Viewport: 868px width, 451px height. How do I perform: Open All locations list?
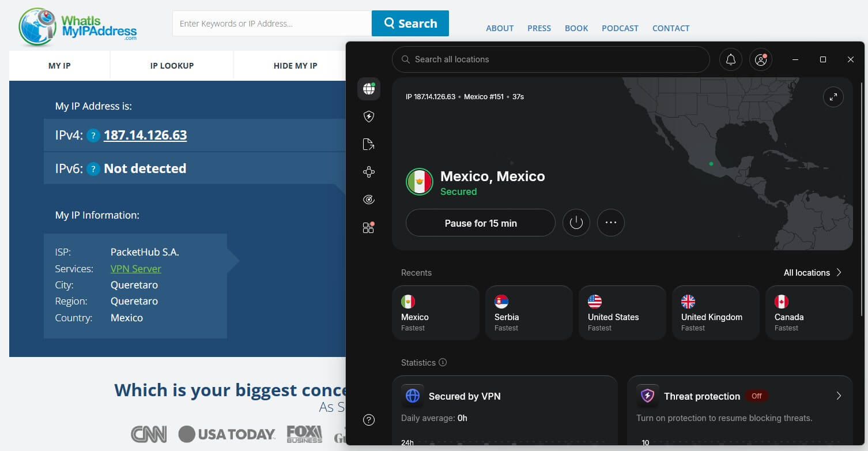coord(813,272)
